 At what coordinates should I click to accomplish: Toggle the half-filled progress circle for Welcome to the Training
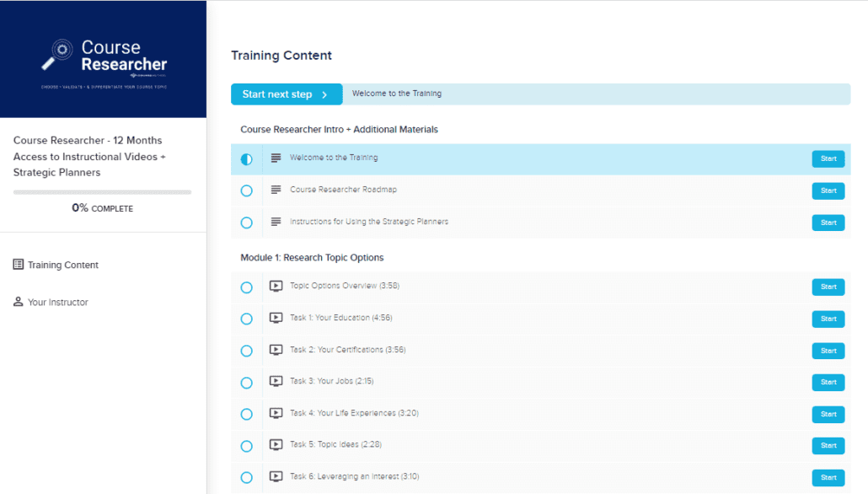[x=246, y=159]
